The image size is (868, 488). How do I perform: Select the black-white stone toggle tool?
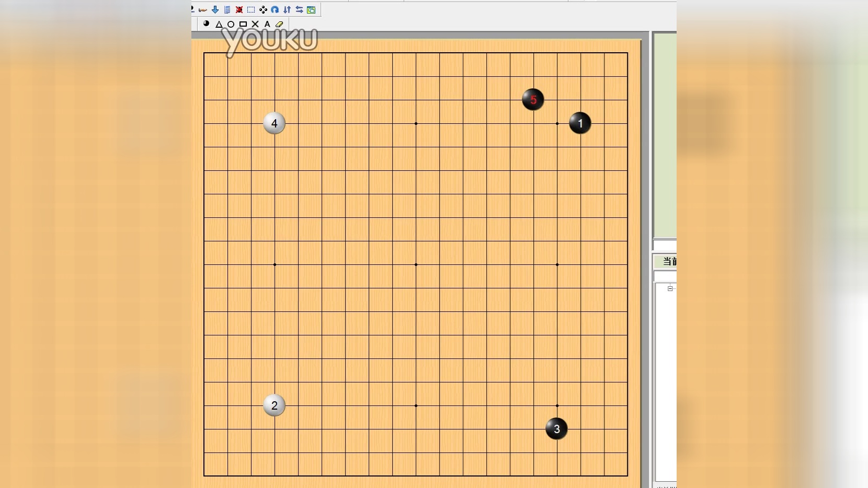pos(206,24)
